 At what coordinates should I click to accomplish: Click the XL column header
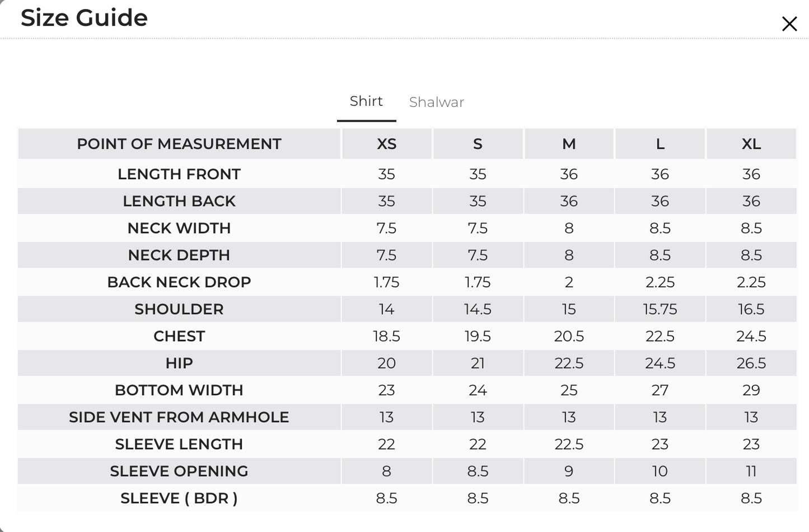(x=751, y=144)
